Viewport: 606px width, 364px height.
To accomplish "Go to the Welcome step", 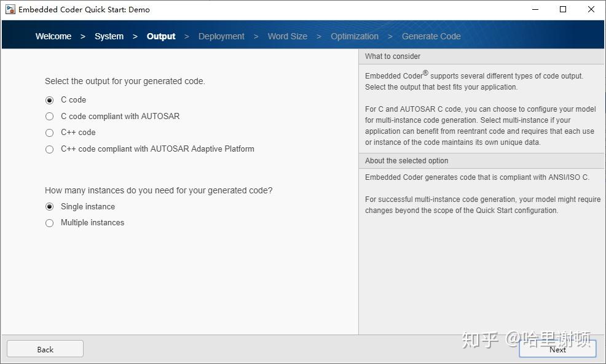I will (53, 36).
